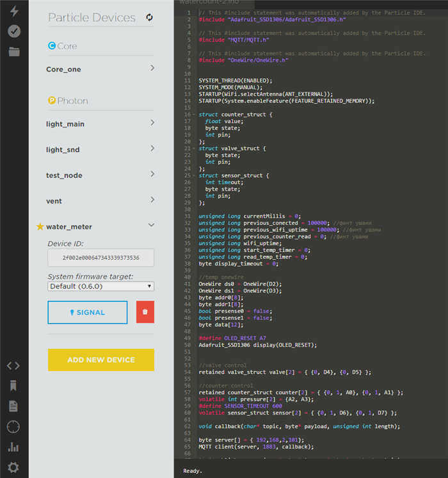Click the SIGNAL button
The width and height of the screenshot is (448, 478).
click(88, 312)
